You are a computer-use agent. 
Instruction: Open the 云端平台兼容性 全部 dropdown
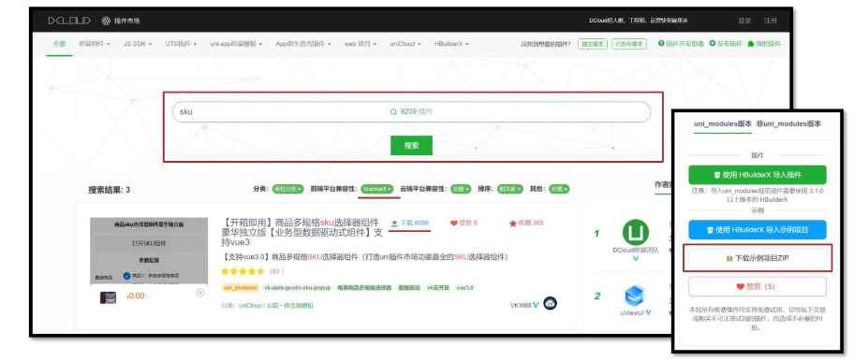point(461,189)
